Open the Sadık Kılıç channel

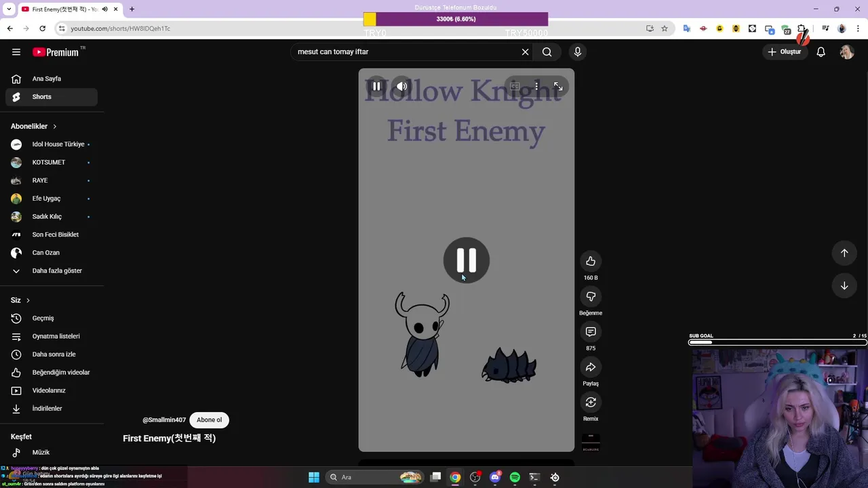tap(52, 217)
